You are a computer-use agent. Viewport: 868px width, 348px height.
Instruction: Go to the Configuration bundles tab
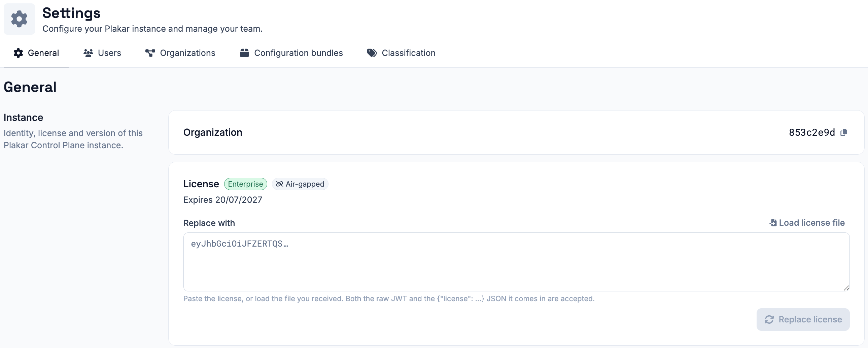[291, 53]
